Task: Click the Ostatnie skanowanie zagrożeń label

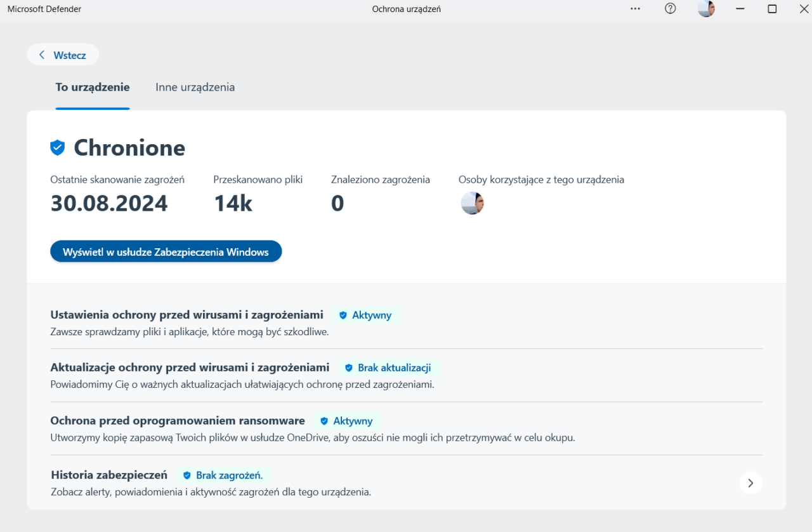Action: point(117,180)
